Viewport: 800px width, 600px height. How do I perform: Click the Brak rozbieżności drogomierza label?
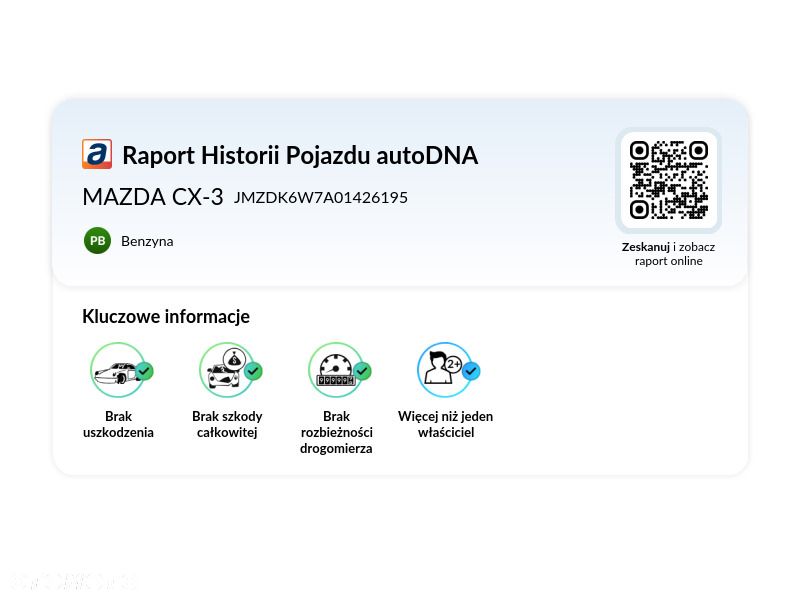pos(336,433)
